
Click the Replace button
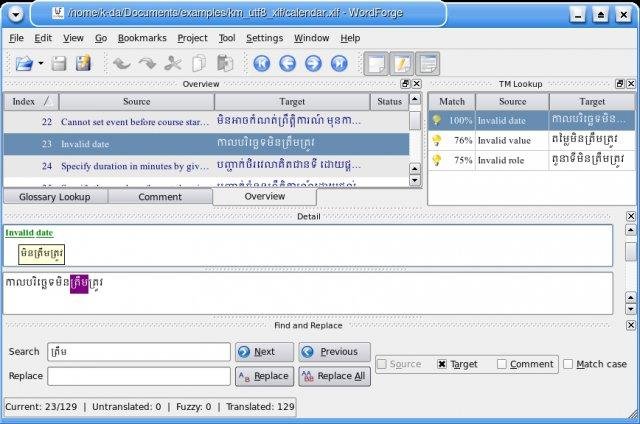[264, 376]
